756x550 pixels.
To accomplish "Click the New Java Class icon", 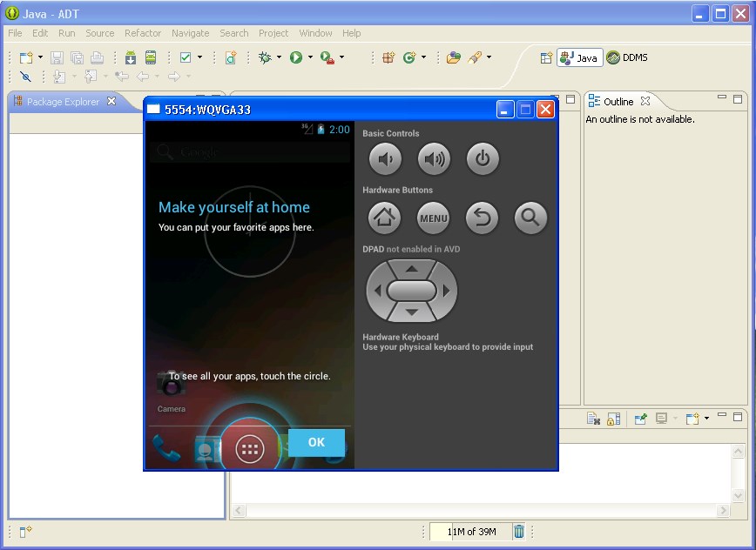I will point(409,57).
